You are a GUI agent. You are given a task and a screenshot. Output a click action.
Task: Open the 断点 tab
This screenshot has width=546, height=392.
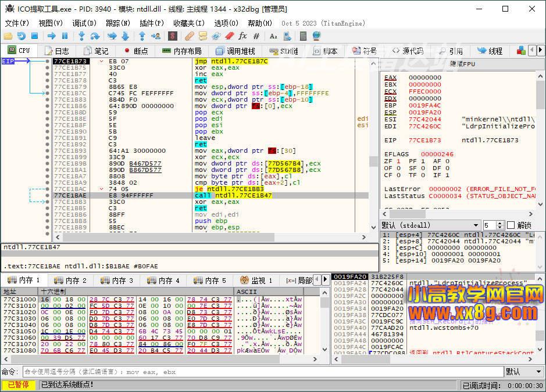pos(136,51)
